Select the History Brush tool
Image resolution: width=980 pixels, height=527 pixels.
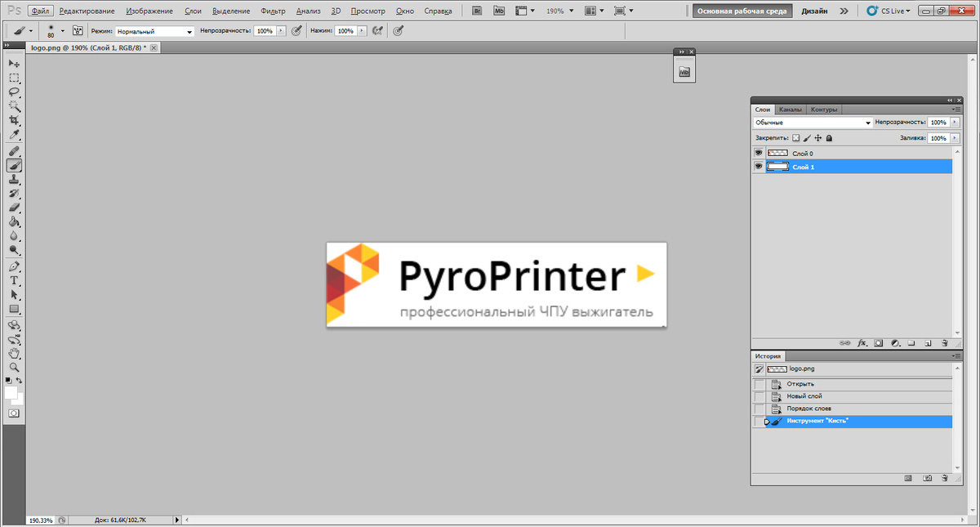(x=14, y=194)
